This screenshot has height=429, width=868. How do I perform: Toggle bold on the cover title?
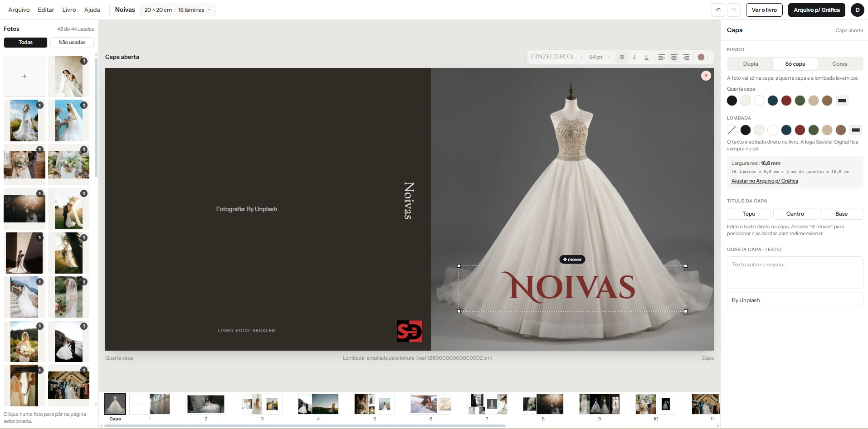pos(622,57)
